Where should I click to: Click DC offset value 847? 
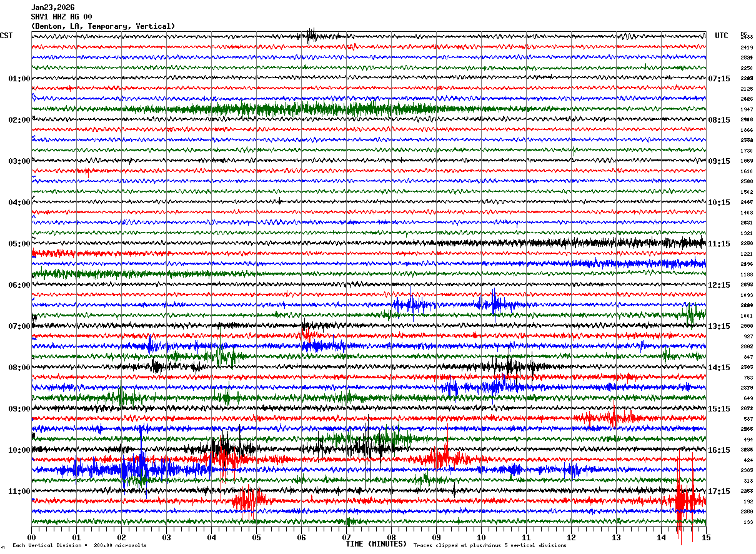point(748,358)
